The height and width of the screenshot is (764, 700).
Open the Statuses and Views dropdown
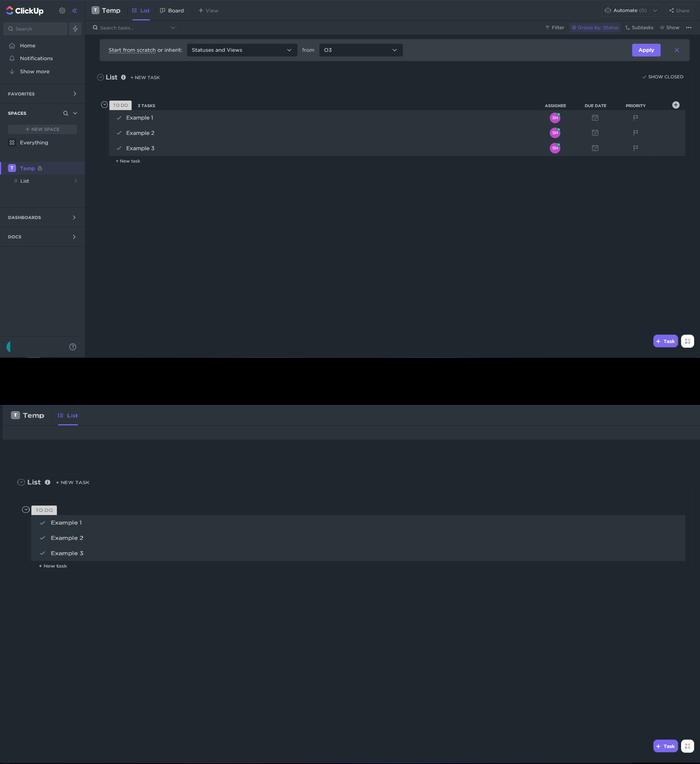(242, 50)
